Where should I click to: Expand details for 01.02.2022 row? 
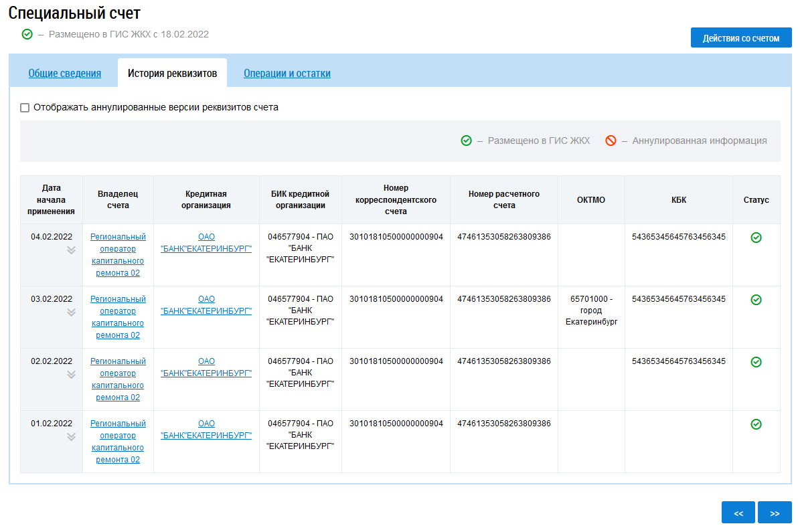(x=71, y=437)
